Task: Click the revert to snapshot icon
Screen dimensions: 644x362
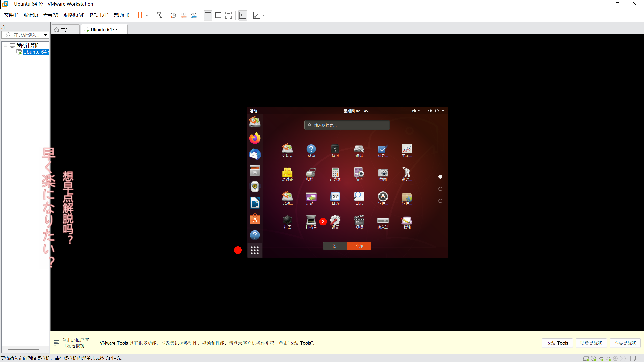Action: tap(184, 15)
